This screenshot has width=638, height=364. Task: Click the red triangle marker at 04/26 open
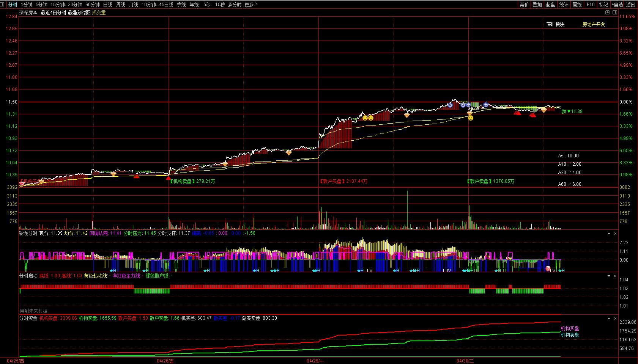tap(169, 177)
